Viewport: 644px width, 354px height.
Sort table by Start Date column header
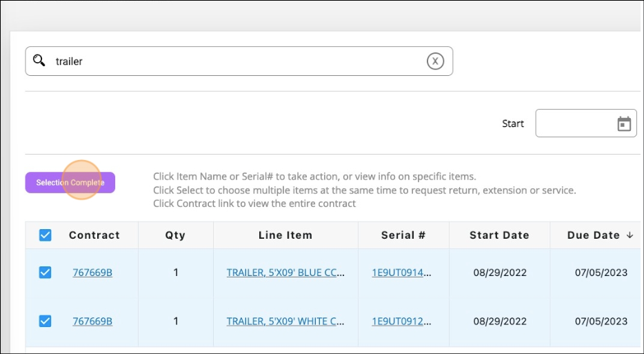499,235
